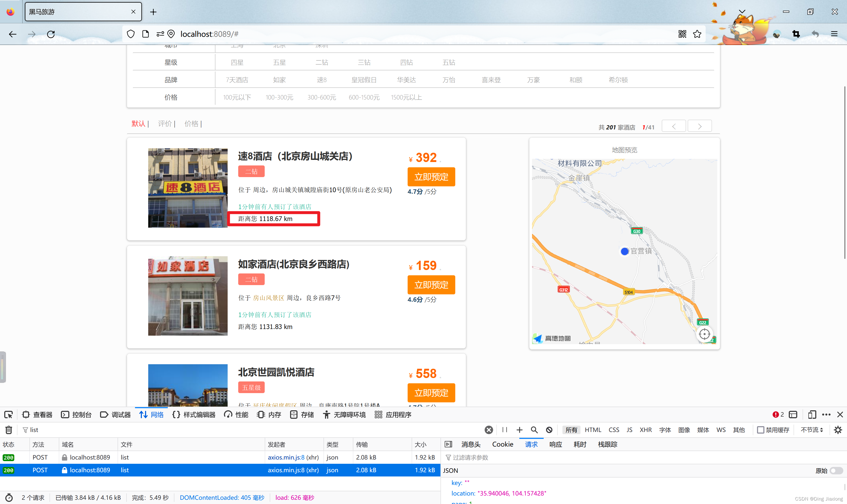Screen dimensions: 847x504
Task: Filter by 希尔顿 brand
Action: [618, 80]
